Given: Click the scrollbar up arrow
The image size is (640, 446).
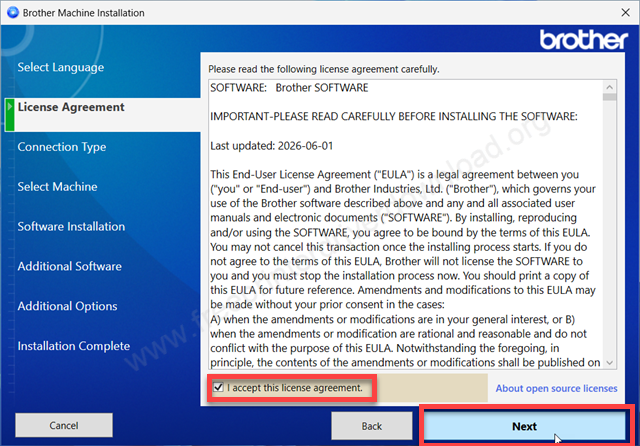Looking at the screenshot, I should pos(609,87).
